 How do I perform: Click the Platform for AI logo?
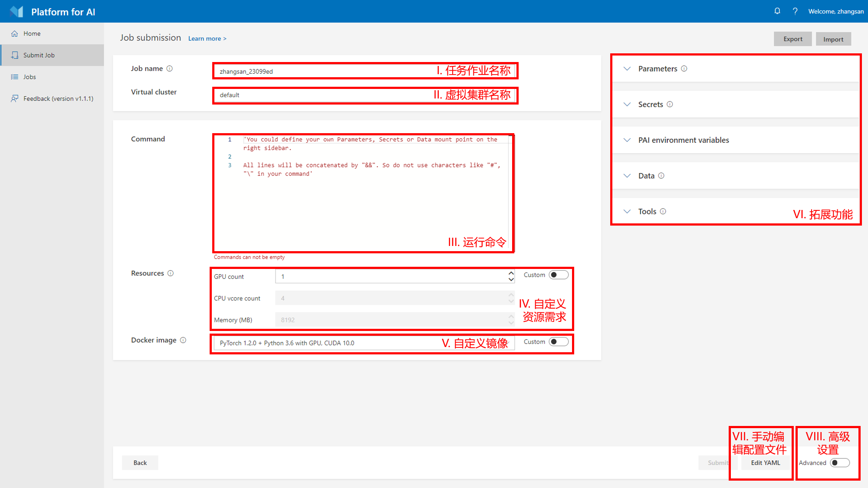[x=16, y=12]
